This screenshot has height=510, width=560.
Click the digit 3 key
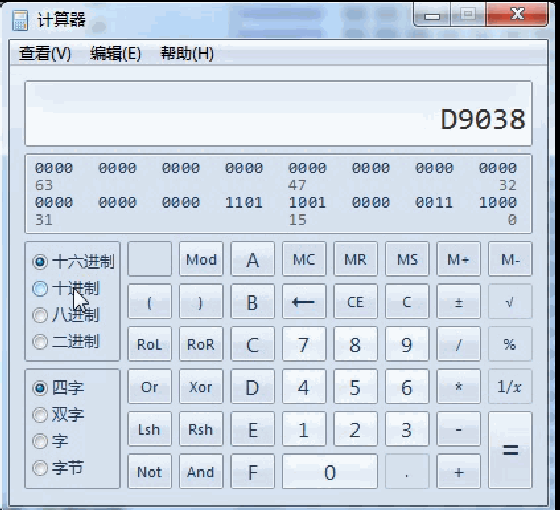[x=407, y=429]
